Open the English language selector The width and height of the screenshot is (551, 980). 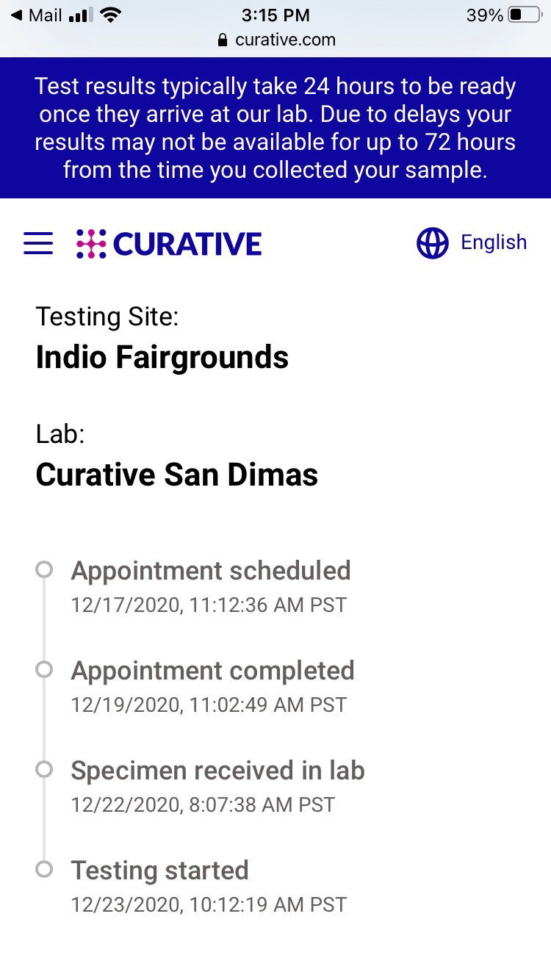pyautogui.click(x=493, y=242)
